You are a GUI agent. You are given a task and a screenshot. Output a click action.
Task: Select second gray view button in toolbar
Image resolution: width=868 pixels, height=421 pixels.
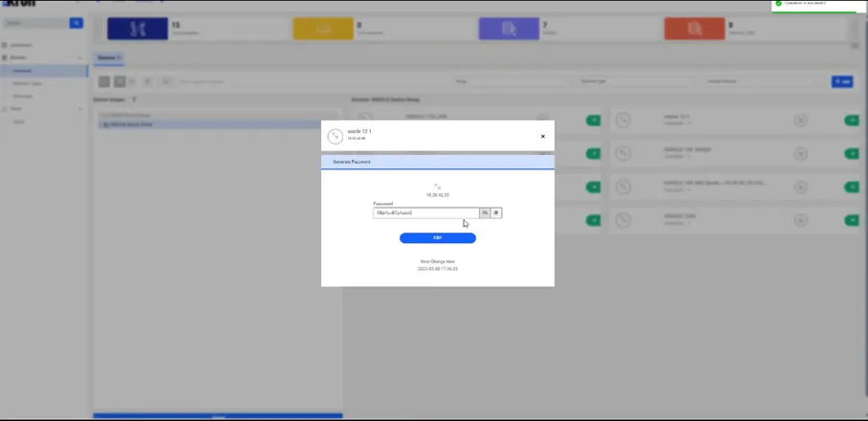click(x=119, y=81)
